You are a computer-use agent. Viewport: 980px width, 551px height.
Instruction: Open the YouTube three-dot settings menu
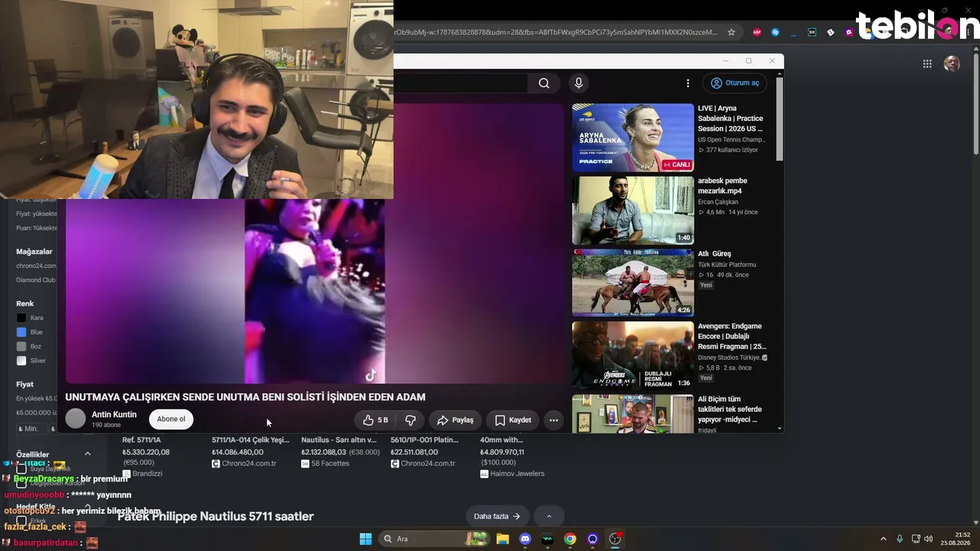pyautogui.click(x=688, y=83)
